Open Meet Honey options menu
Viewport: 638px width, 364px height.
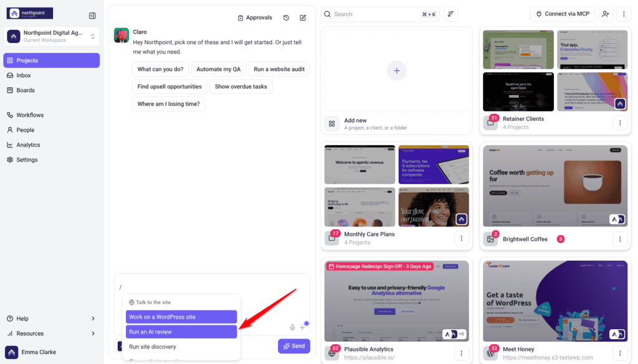click(x=620, y=353)
